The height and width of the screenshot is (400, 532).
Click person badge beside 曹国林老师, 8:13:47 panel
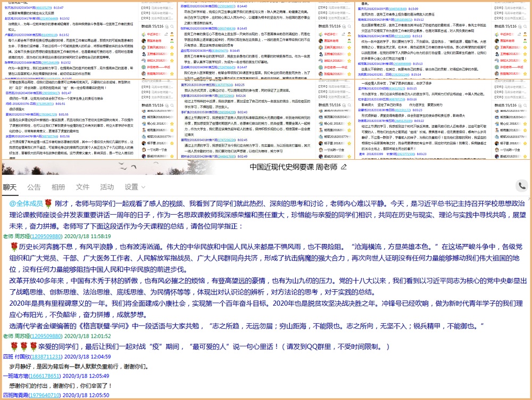tap(172, 41)
